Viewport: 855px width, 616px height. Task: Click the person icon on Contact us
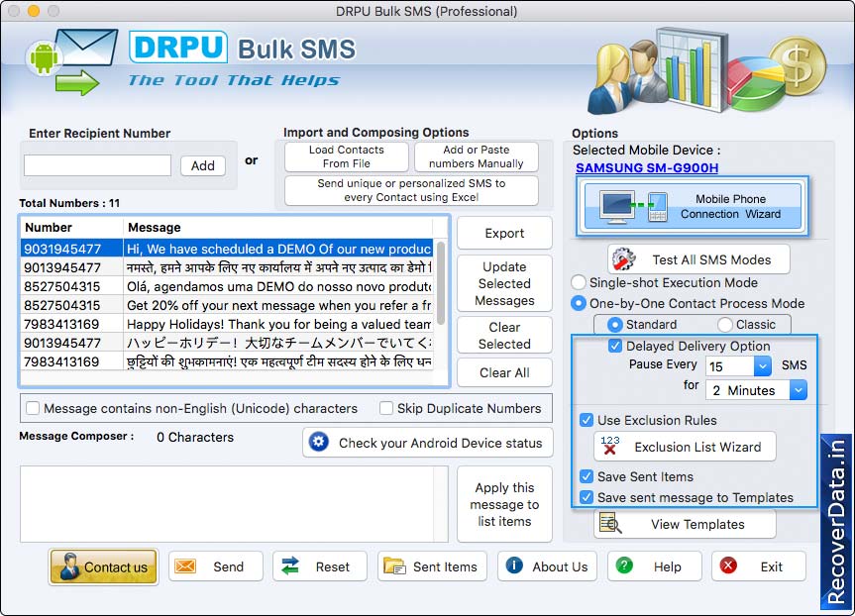click(x=69, y=566)
